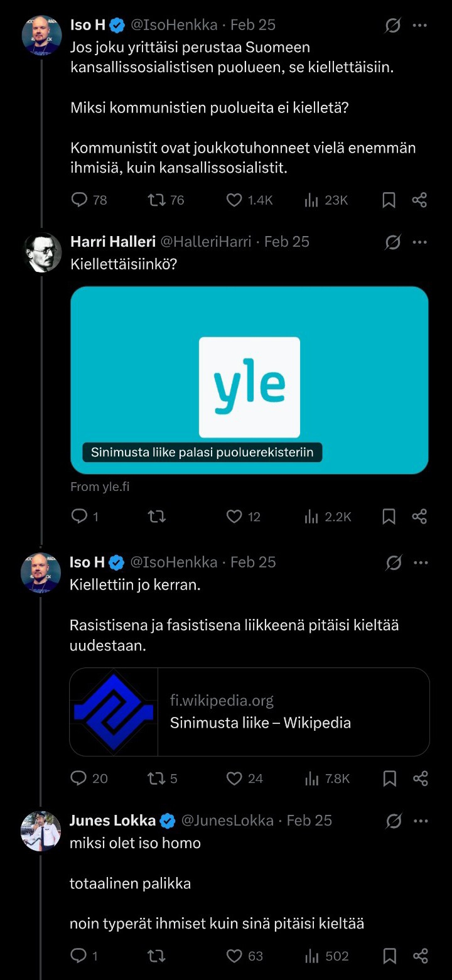The image size is (452, 980).
Task: Like Iso H's post with 1.4K likes
Action: (234, 200)
